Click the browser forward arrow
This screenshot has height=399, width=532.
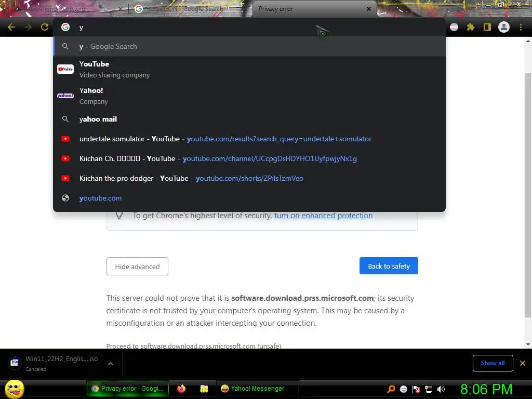click(x=28, y=27)
